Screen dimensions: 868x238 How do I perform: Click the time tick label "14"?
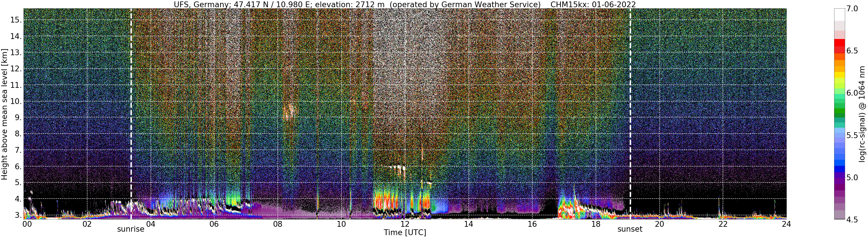[468, 224]
